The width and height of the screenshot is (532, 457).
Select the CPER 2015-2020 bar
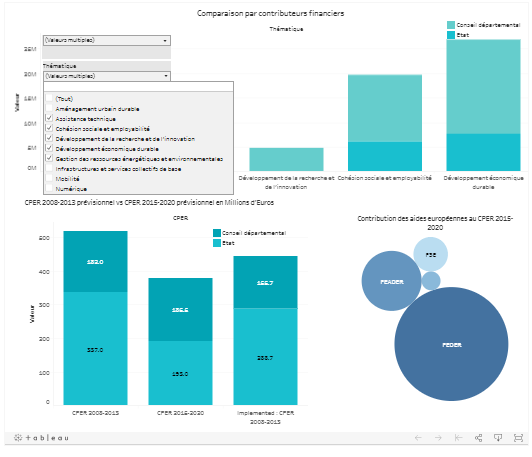(x=180, y=341)
